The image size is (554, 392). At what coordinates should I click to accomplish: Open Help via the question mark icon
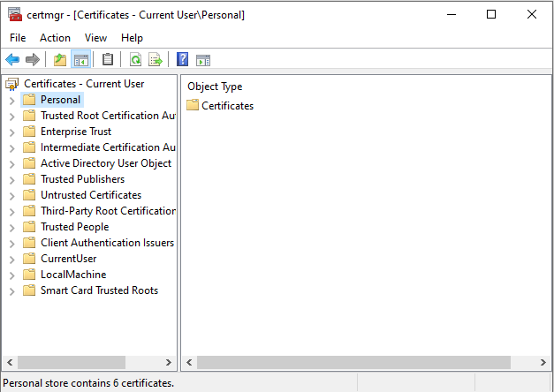182,59
